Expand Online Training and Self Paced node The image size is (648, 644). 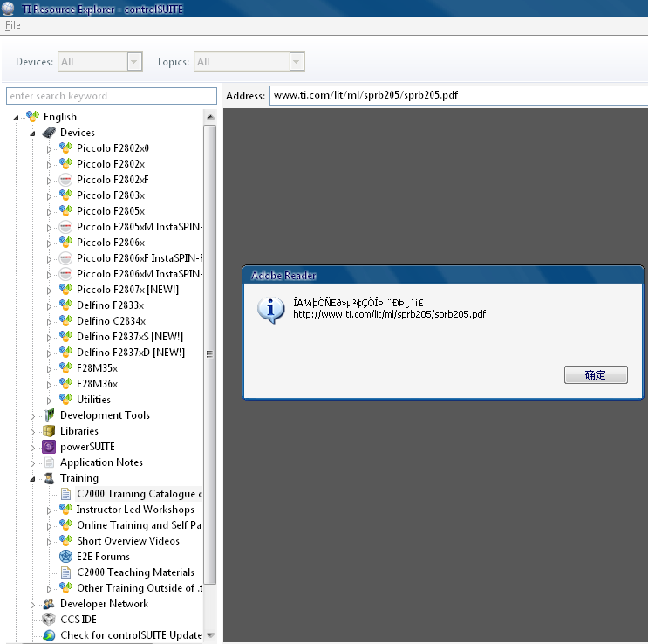pyautogui.click(x=49, y=526)
